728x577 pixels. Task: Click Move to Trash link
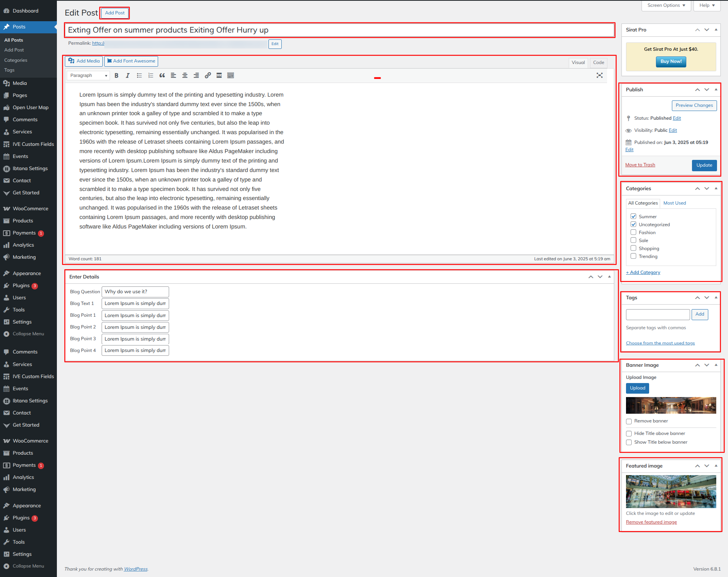[x=640, y=165]
